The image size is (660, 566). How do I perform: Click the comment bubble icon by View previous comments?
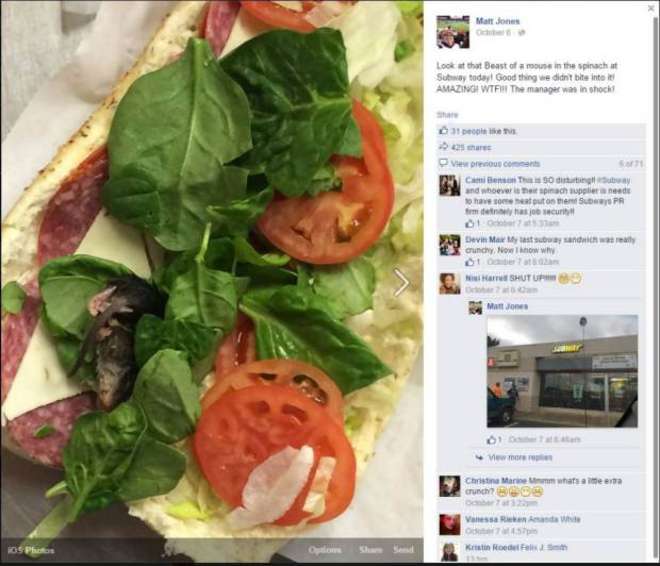click(x=443, y=163)
